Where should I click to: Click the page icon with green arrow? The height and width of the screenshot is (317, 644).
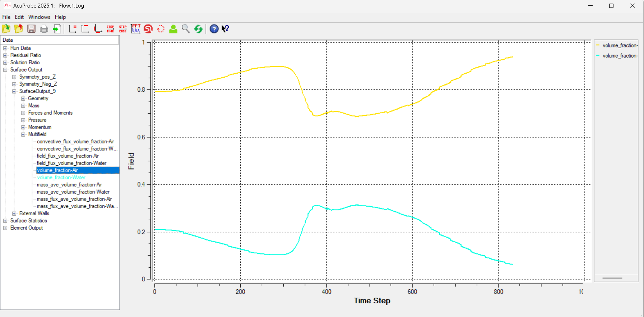coord(57,29)
